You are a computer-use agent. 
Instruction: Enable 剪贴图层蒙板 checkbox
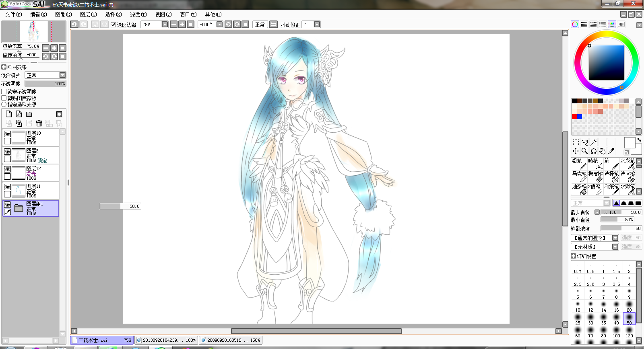click(x=4, y=98)
